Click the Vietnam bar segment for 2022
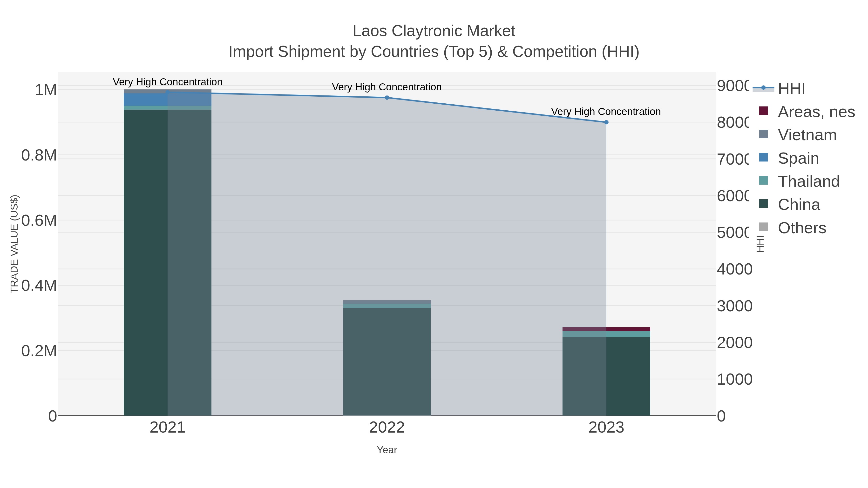Screen dimensions: 868x488 [387, 302]
